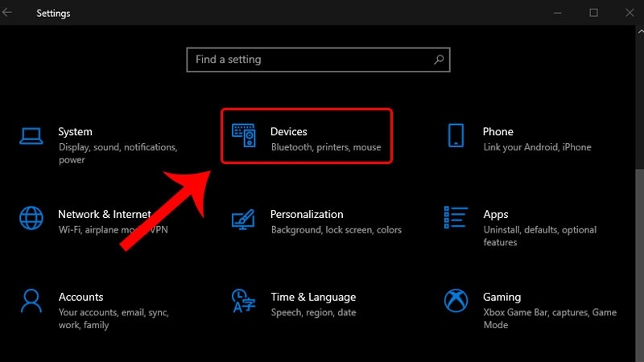This screenshot has width=644, height=362.
Task: Select the Phone icon
Action: tap(456, 135)
